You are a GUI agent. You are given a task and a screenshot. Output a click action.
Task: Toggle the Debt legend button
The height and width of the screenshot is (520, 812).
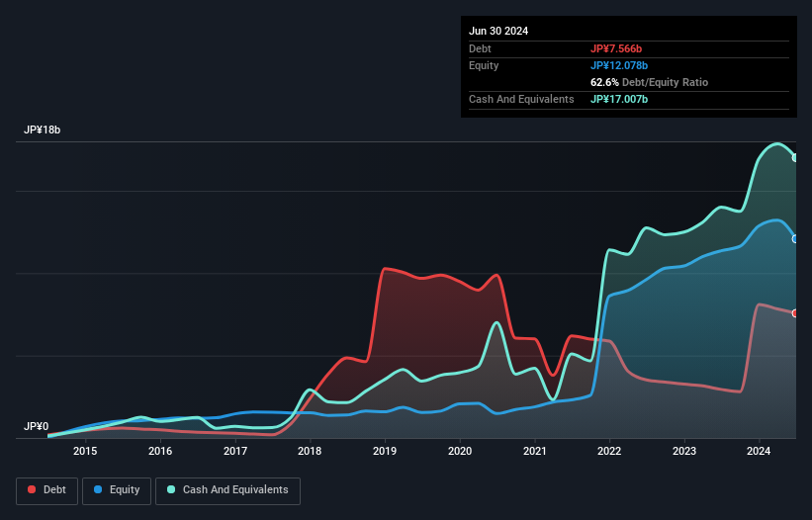point(47,491)
